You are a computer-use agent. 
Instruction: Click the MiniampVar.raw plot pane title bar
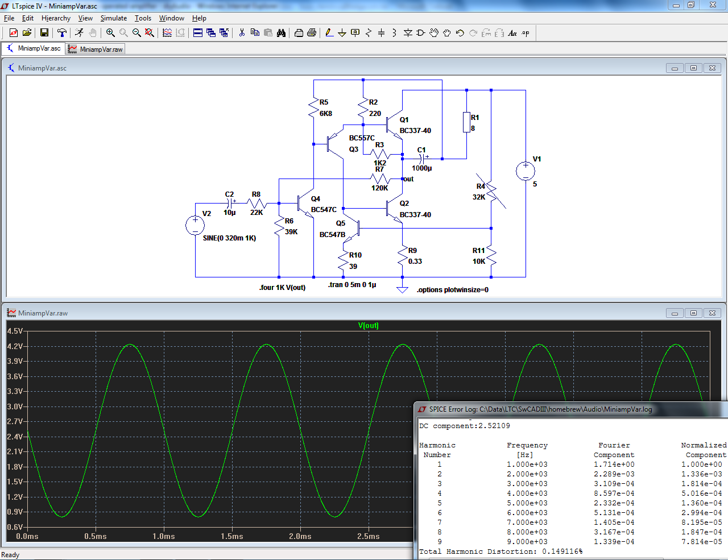pyautogui.click(x=364, y=313)
